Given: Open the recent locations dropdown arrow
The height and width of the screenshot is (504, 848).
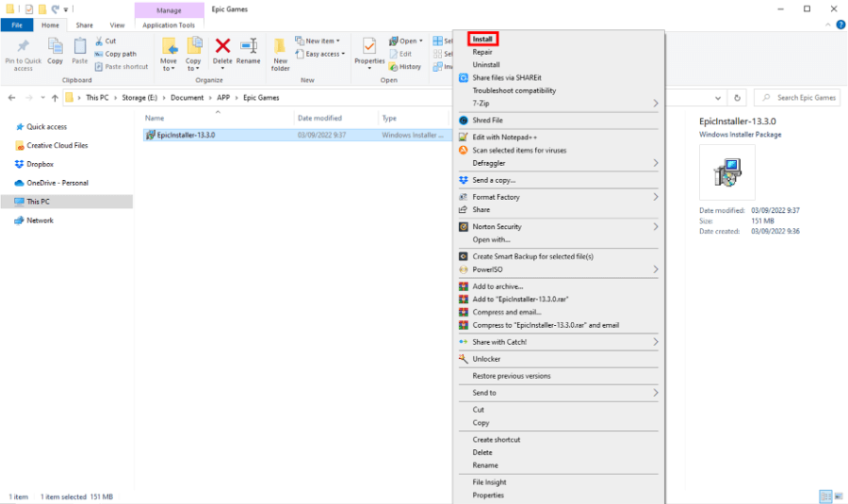Looking at the screenshot, I should pyautogui.click(x=42, y=98).
